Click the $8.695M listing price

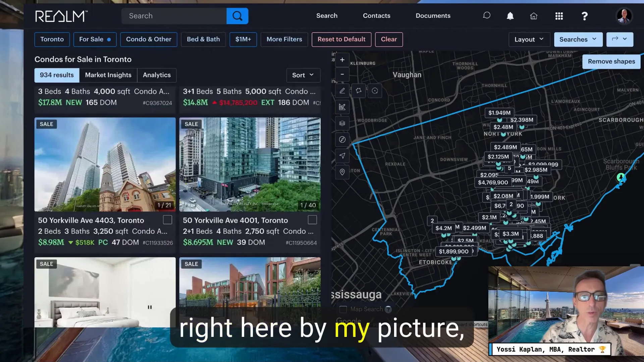click(x=198, y=242)
